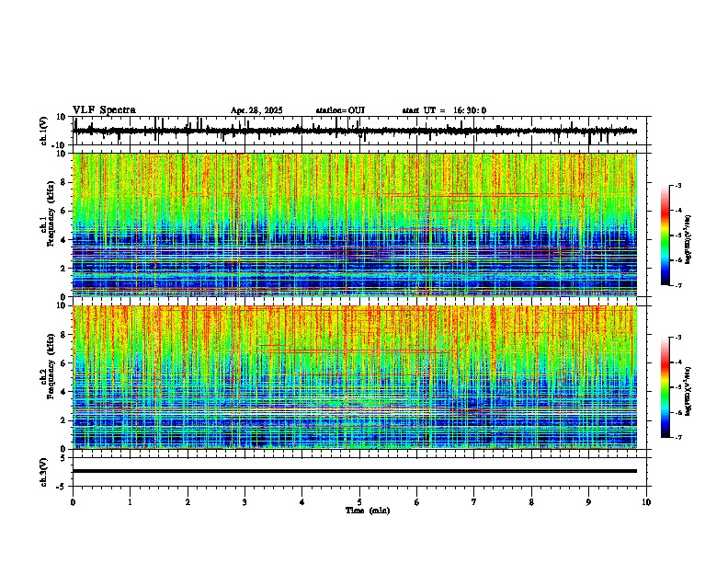This screenshot has height=563, width=728.
Task: Click the "start UT = 16:30:0" text
Action: pyautogui.click(x=444, y=110)
